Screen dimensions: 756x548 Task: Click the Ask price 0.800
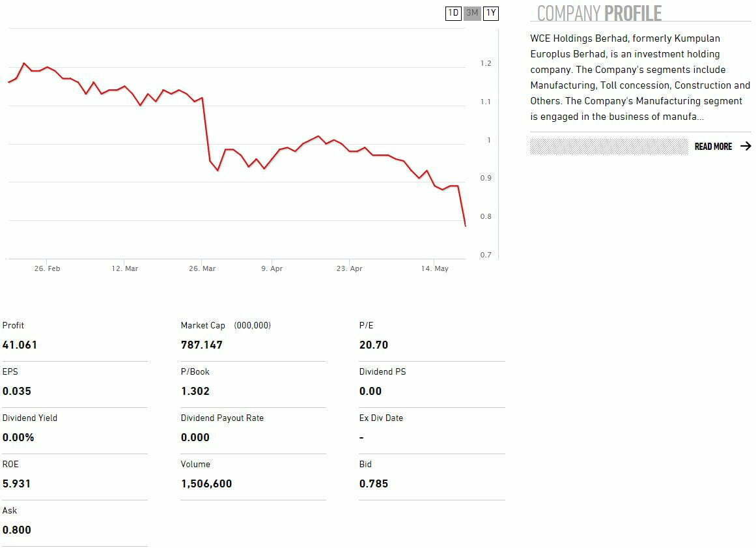[x=17, y=530]
